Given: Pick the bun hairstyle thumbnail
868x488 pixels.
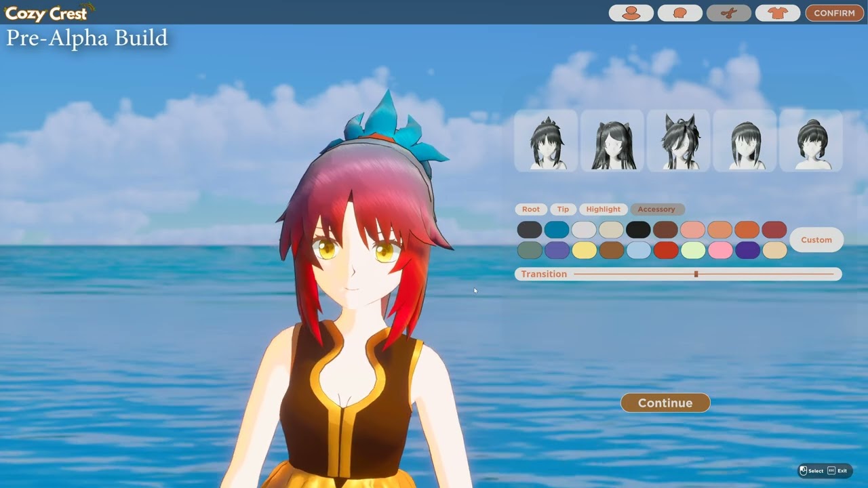Looking at the screenshot, I should (811, 140).
